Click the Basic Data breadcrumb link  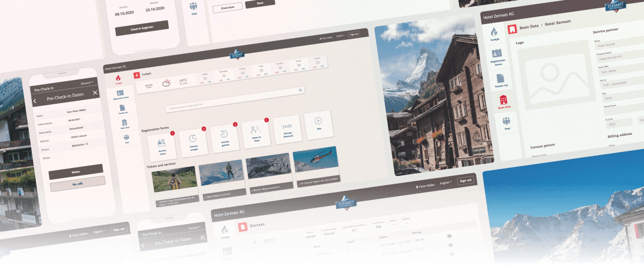pyautogui.click(x=529, y=26)
